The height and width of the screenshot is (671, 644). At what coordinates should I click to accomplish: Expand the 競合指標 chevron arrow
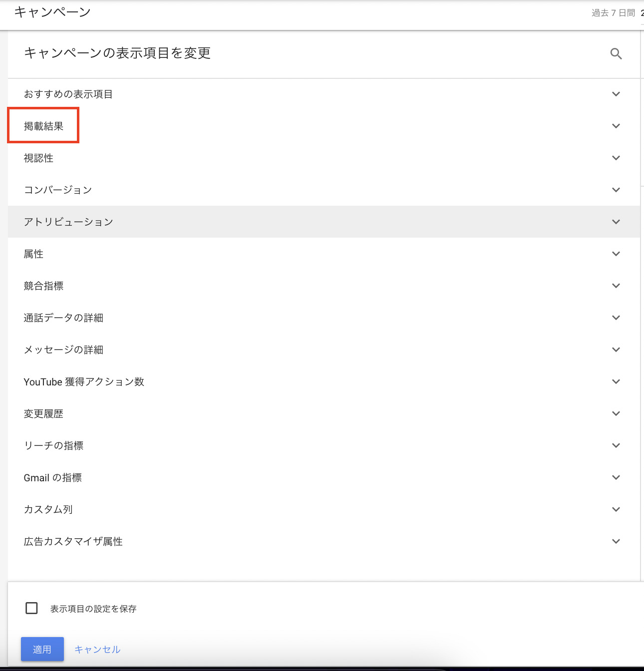616,286
